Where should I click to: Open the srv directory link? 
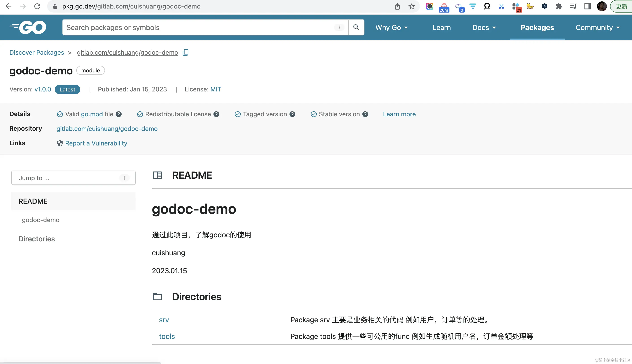164,320
